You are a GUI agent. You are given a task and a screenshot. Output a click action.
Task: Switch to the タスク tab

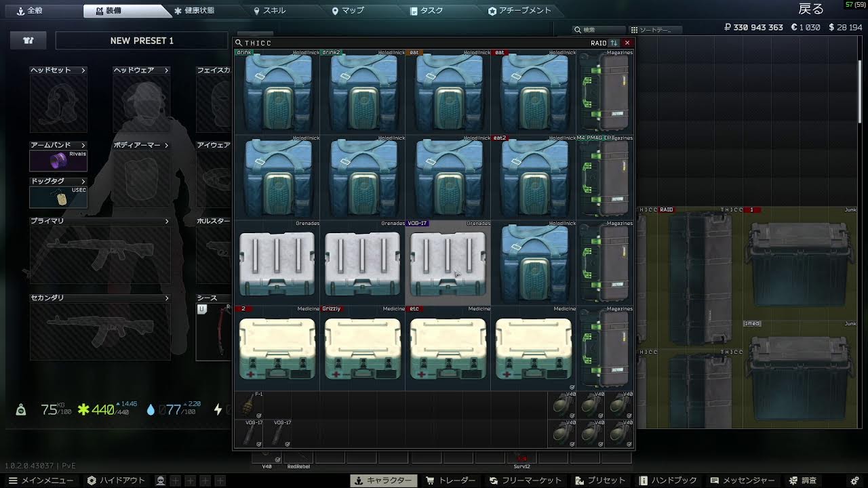click(427, 11)
